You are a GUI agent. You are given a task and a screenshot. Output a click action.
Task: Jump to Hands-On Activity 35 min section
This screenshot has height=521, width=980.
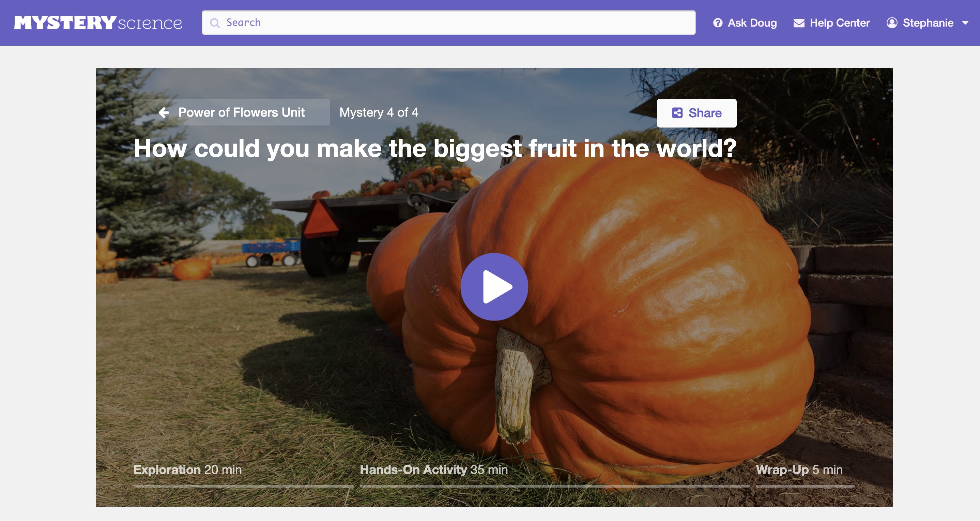pos(434,469)
